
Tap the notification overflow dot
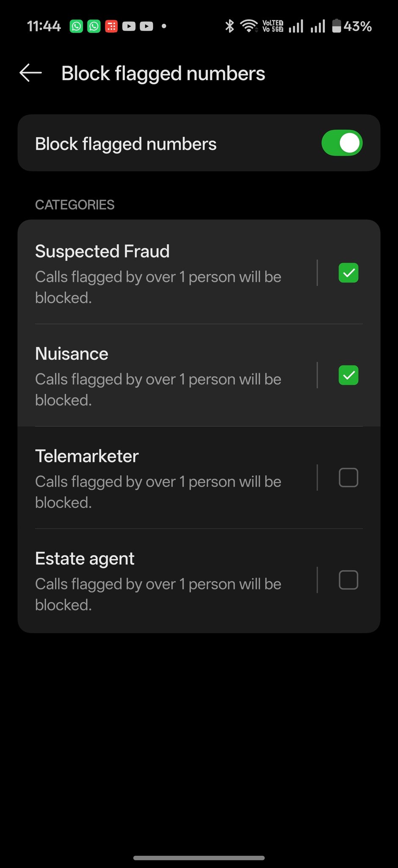(x=164, y=26)
